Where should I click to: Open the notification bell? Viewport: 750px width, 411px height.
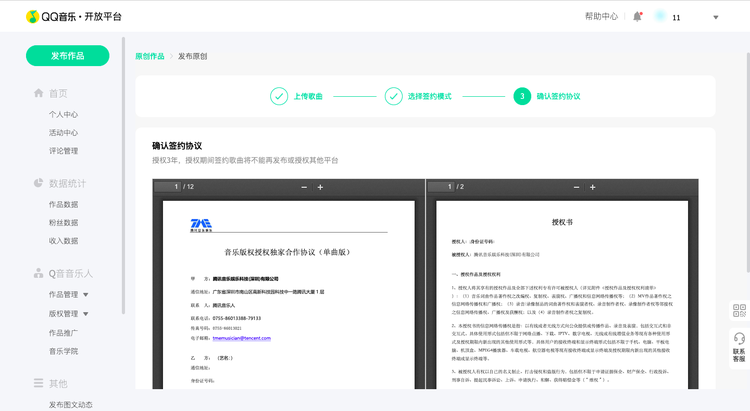point(637,17)
